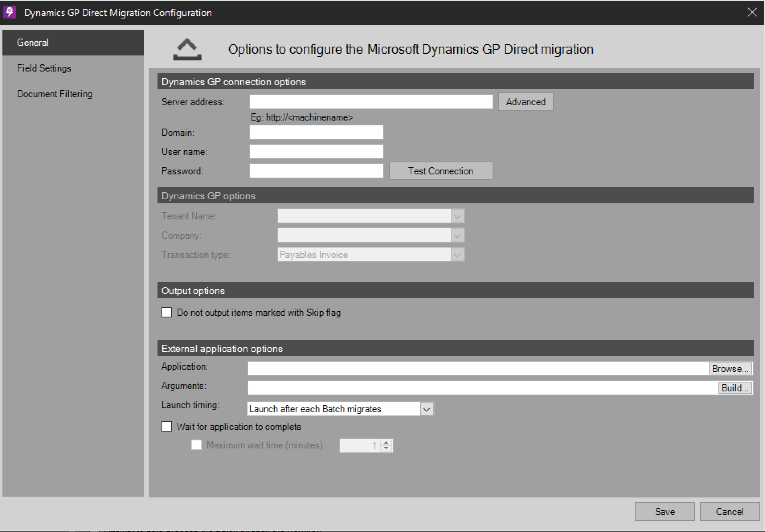Screen dimensions: 765x532
Task: Open the arguments Build dialog
Action: click(x=735, y=388)
